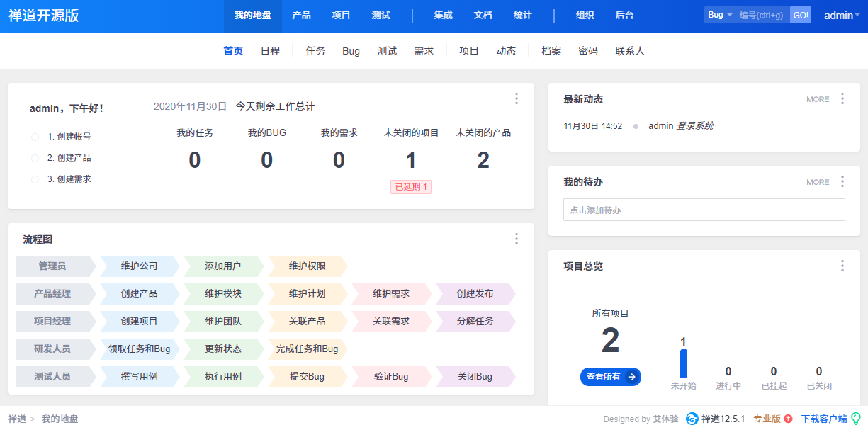Open the 流程图 block's three-dot menu
Viewport: 868px width, 430px height.
click(517, 239)
